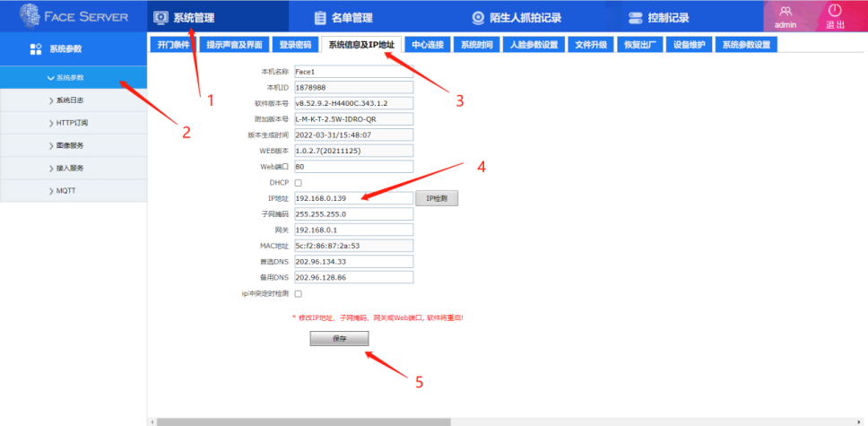The height and width of the screenshot is (426, 868).
Task: Click the 本机名称 field containing Face1
Action: (x=353, y=72)
